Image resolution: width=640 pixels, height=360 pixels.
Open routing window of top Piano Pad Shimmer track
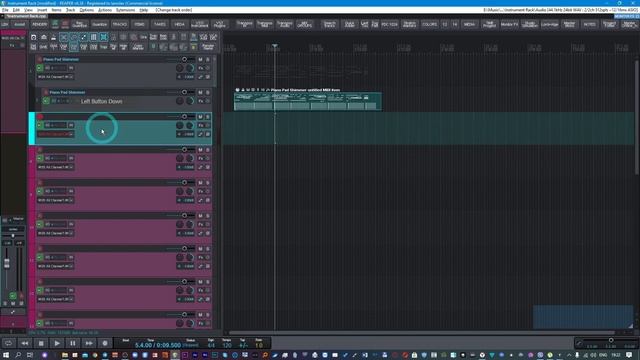pos(208,77)
